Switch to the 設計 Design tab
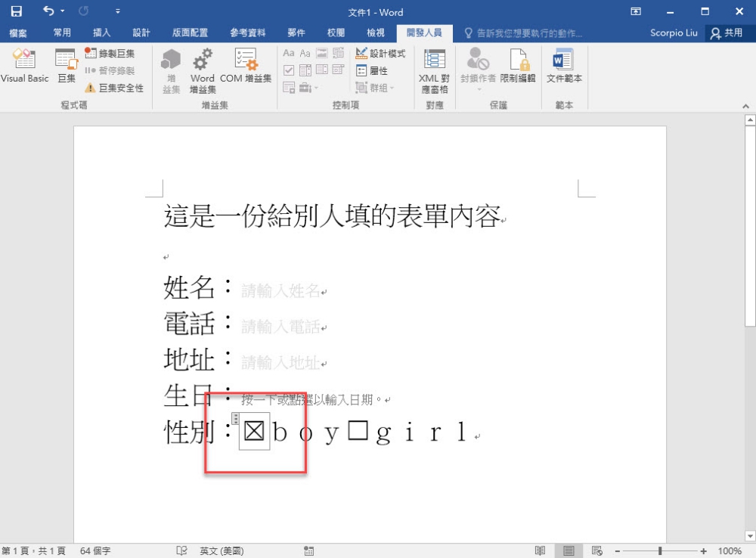The height and width of the screenshot is (558, 756). (x=141, y=33)
